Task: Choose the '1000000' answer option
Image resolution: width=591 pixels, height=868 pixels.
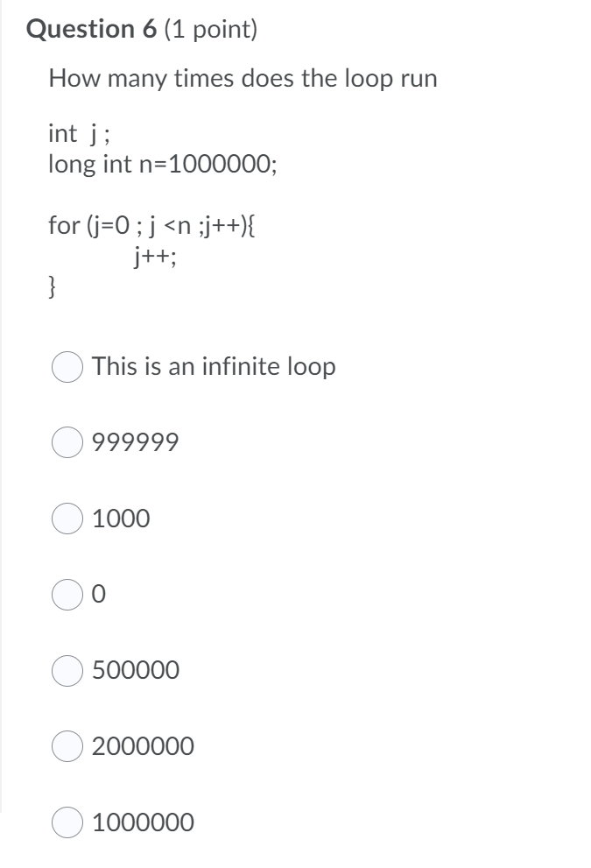Action: pyautogui.click(x=67, y=822)
